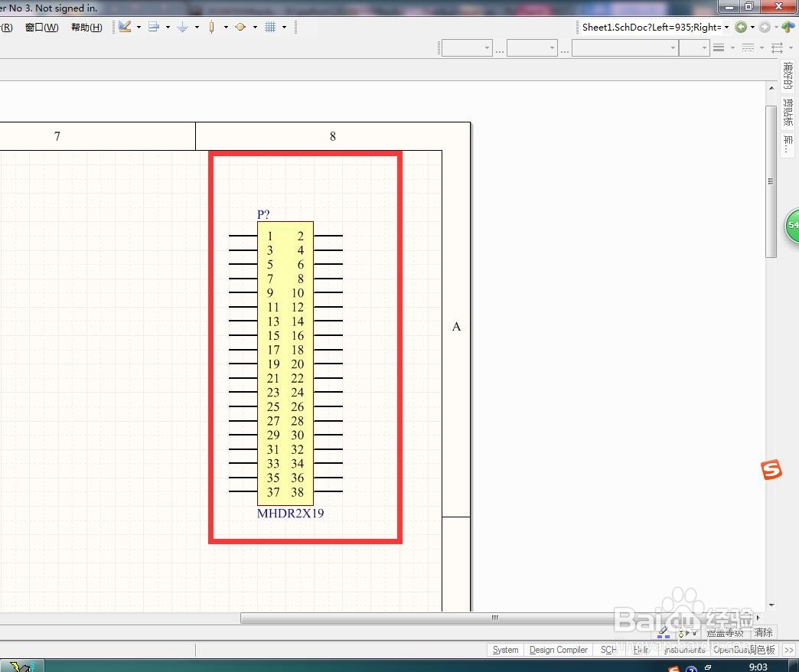Select the yellow header component body
799x672 pixels.
(285, 364)
